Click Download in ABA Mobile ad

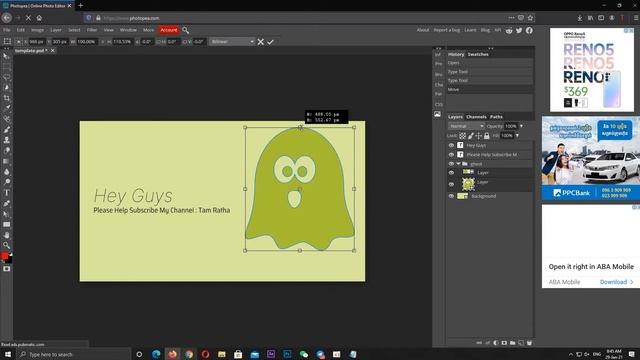coord(616,282)
